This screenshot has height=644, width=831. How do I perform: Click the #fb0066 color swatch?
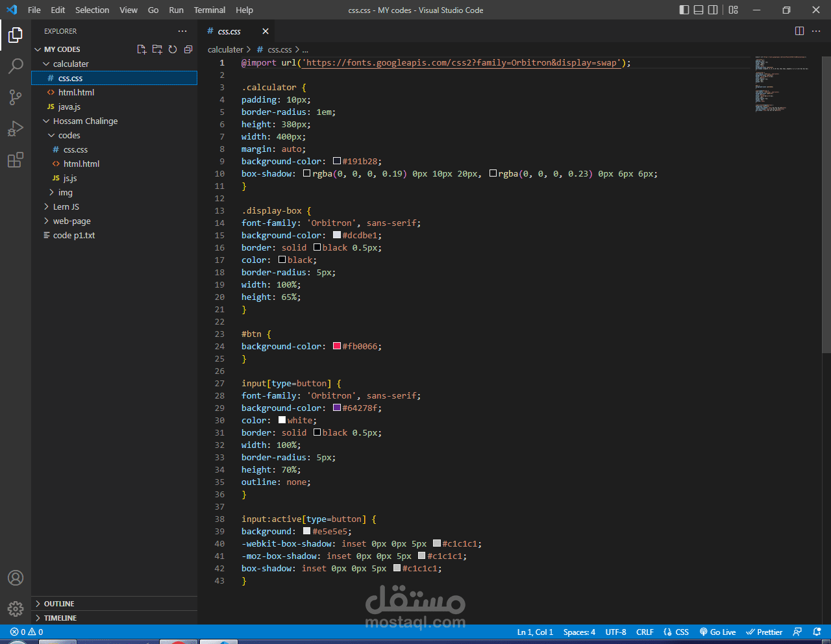337,346
